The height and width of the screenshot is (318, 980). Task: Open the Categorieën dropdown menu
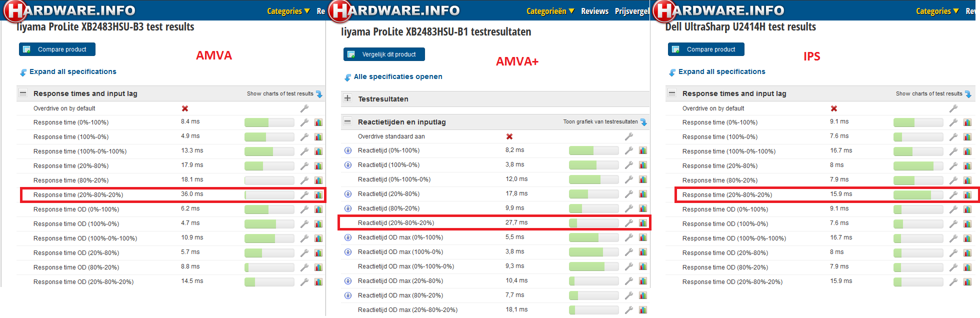tap(550, 11)
